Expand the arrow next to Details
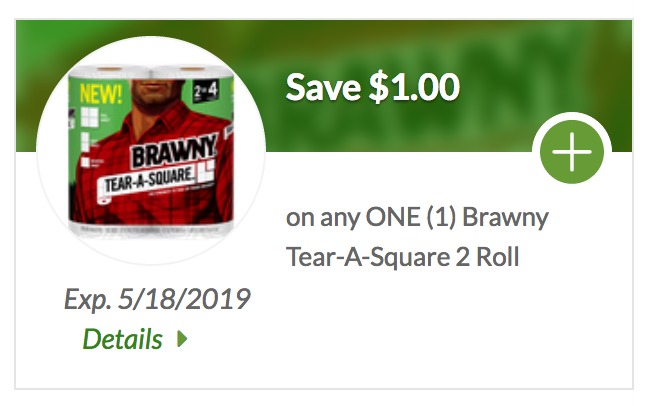650x406 pixels. [x=182, y=339]
